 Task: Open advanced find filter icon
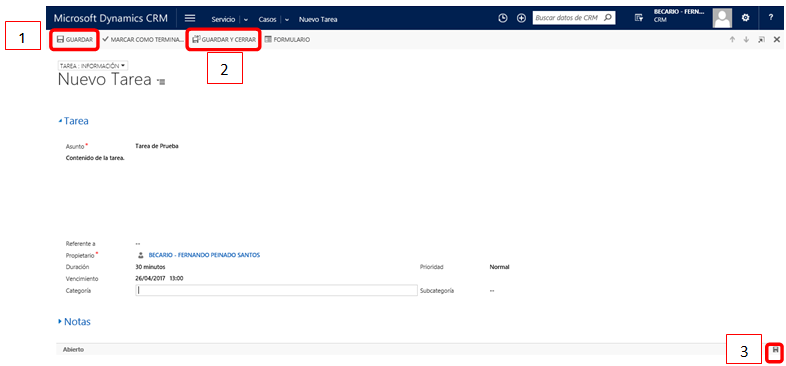(x=639, y=18)
